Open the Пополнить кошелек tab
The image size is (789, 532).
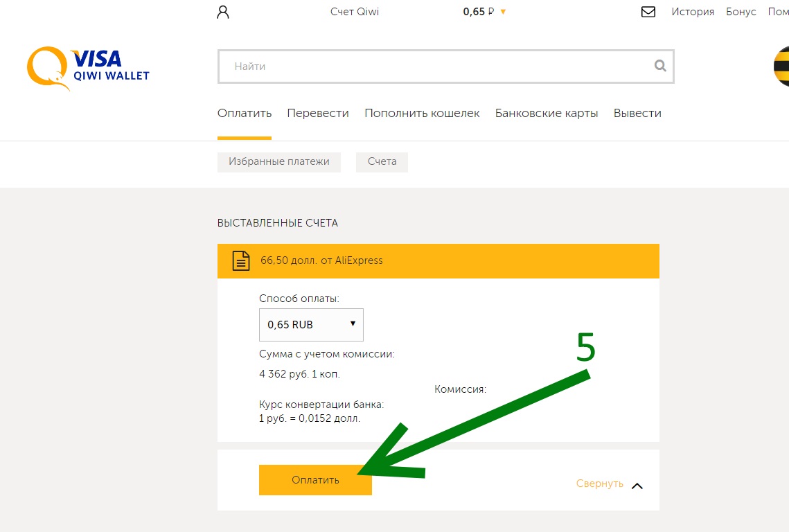(422, 113)
